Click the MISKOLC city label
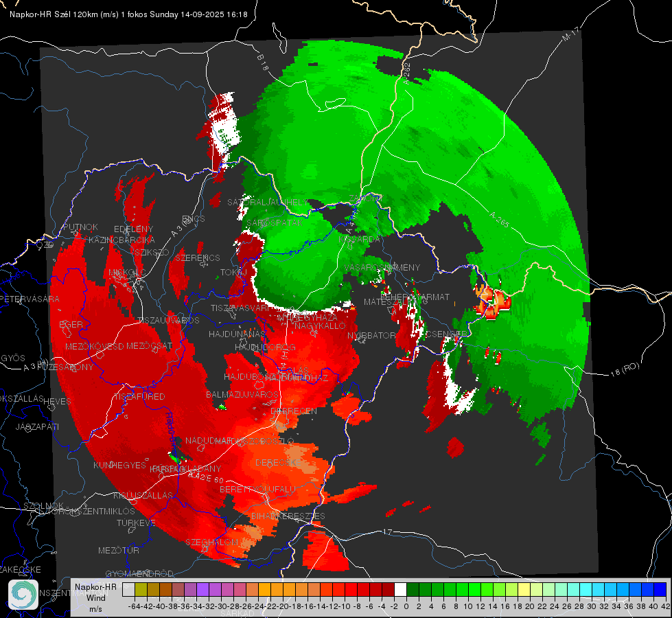672x618 pixels. pyautogui.click(x=127, y=273)
